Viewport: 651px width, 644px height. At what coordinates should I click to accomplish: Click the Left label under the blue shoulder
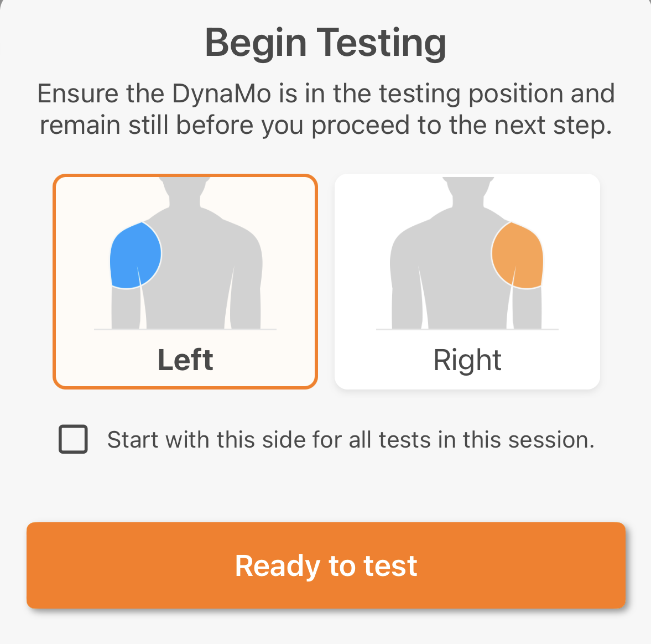coord(185,360)
